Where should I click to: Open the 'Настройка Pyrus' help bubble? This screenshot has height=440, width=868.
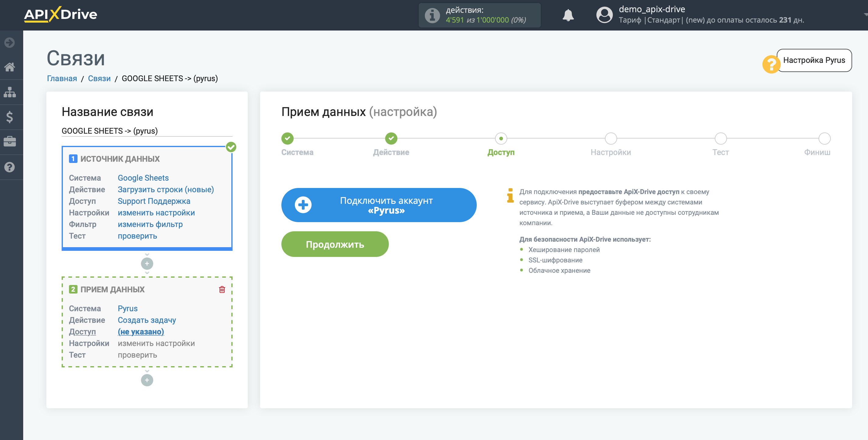pyautogui.click(x=814, y=60)
